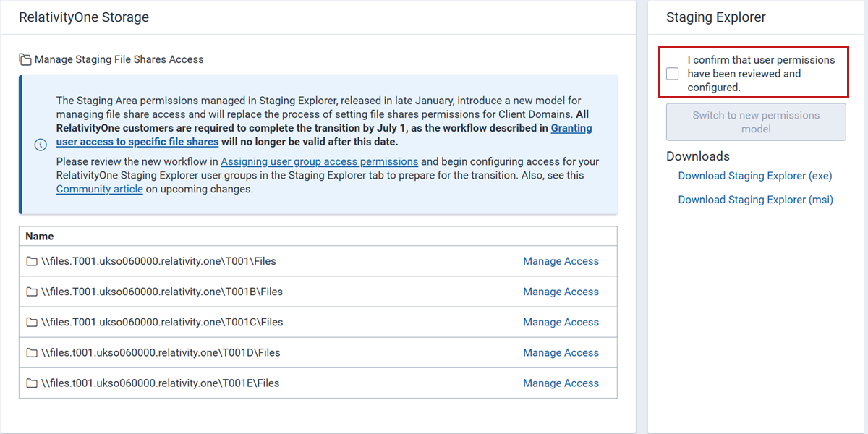Click the Name column header
The height and width of the screenshot is (434, 868).
coord(318,237)
